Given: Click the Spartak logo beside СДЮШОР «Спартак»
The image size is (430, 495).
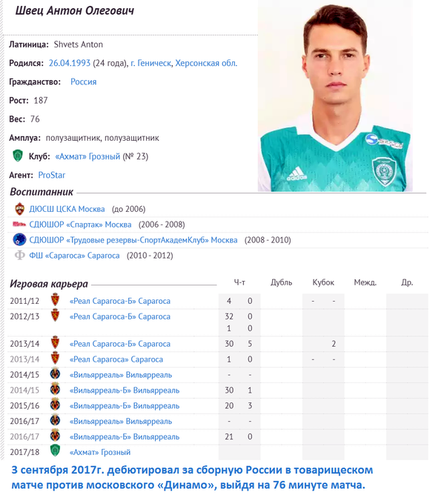Looking at the screenshot, I should coord(19,224).
